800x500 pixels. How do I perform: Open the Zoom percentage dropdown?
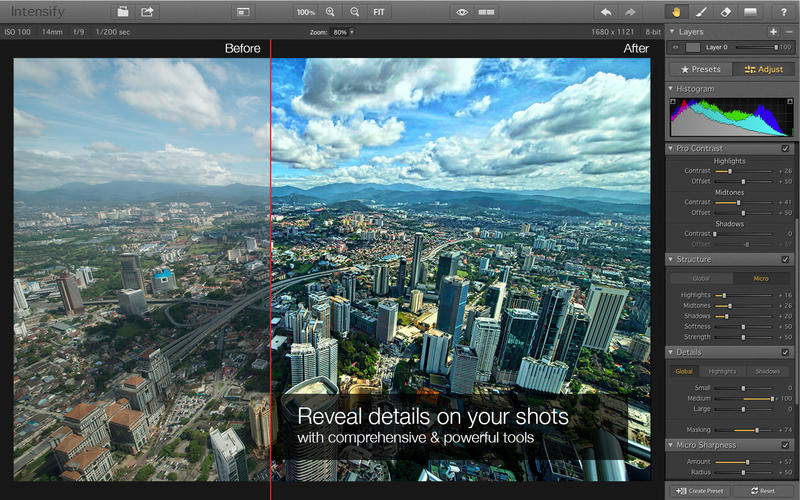click(346, 32)
